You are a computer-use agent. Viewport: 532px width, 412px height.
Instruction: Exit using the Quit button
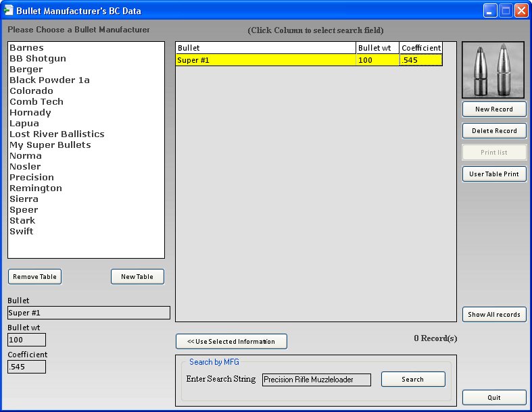494,397
